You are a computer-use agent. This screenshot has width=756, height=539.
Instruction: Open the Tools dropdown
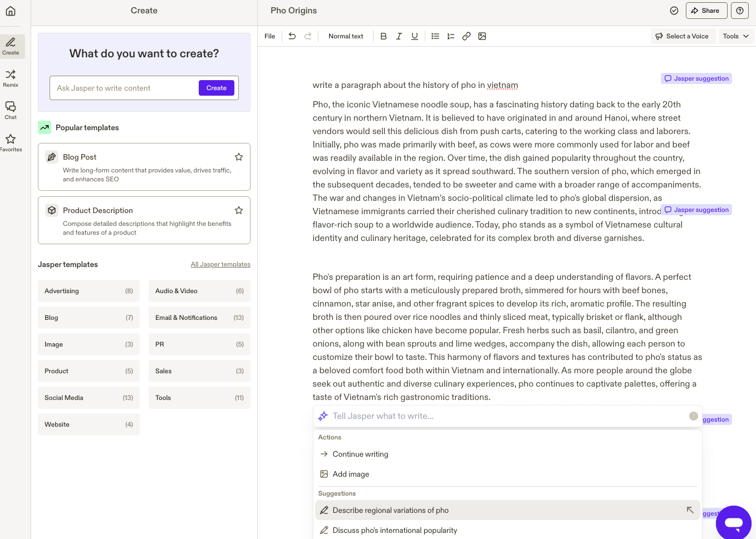(x=736, y=36)
